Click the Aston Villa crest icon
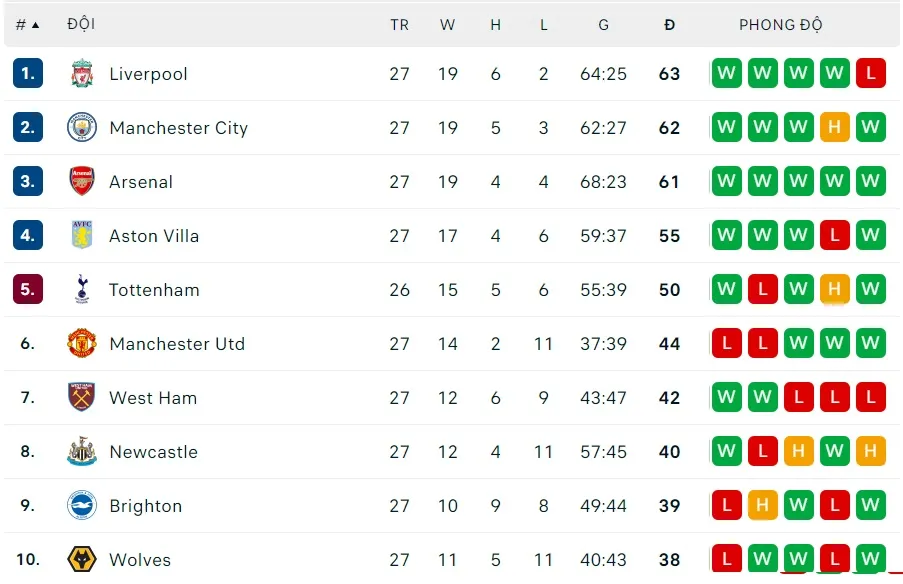903x584 pixels. pos(82,236)
